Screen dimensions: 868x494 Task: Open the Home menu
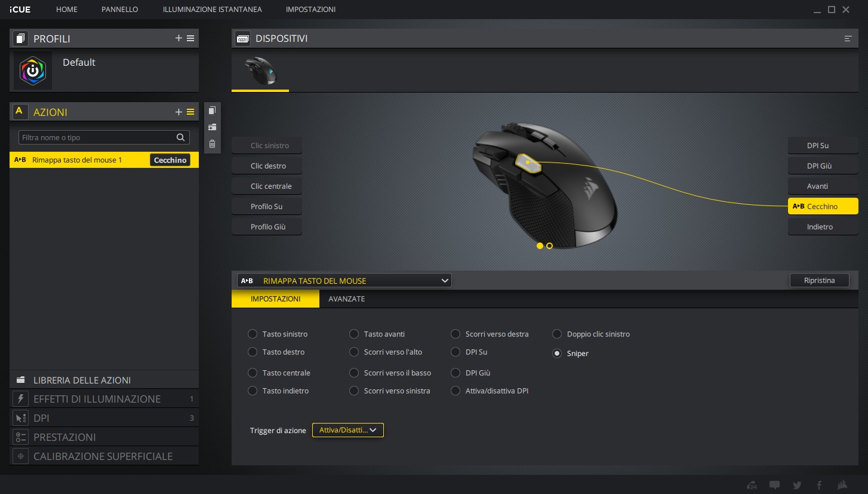pos(67,10)
